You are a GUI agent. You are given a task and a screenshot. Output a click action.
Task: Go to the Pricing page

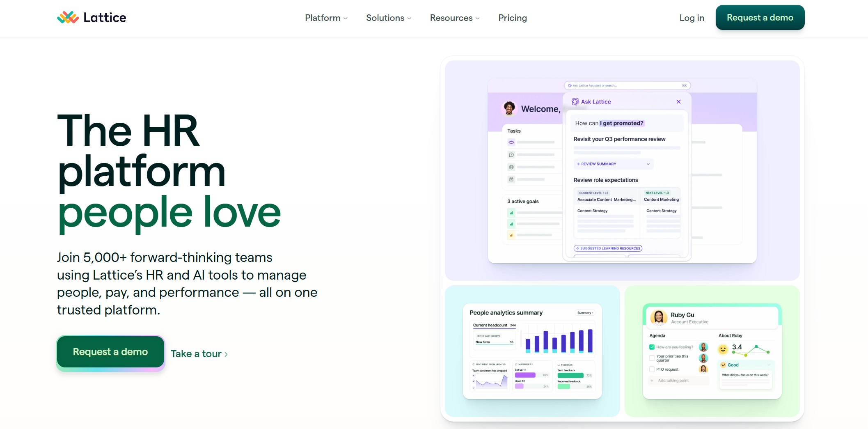click(512, 18)
